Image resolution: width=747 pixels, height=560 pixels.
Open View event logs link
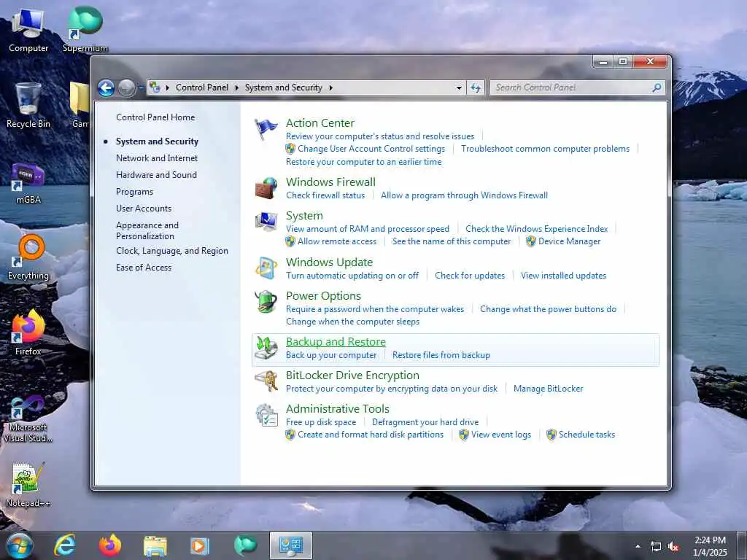[500, 435]
